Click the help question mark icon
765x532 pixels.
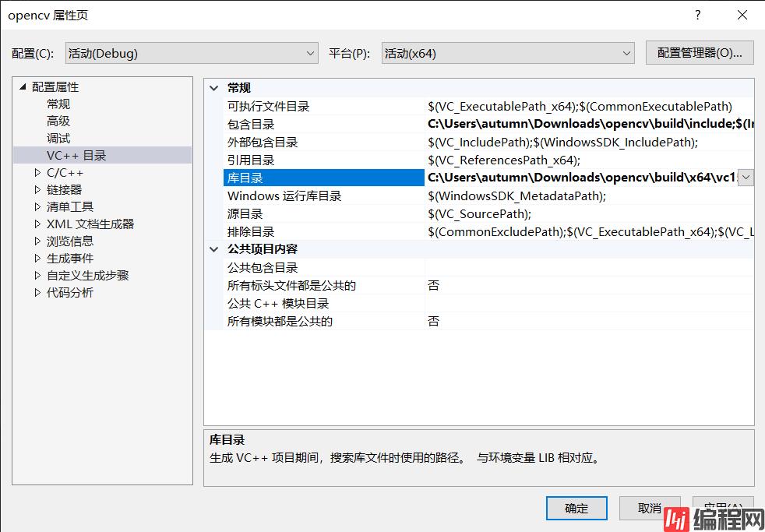point(697,16)
